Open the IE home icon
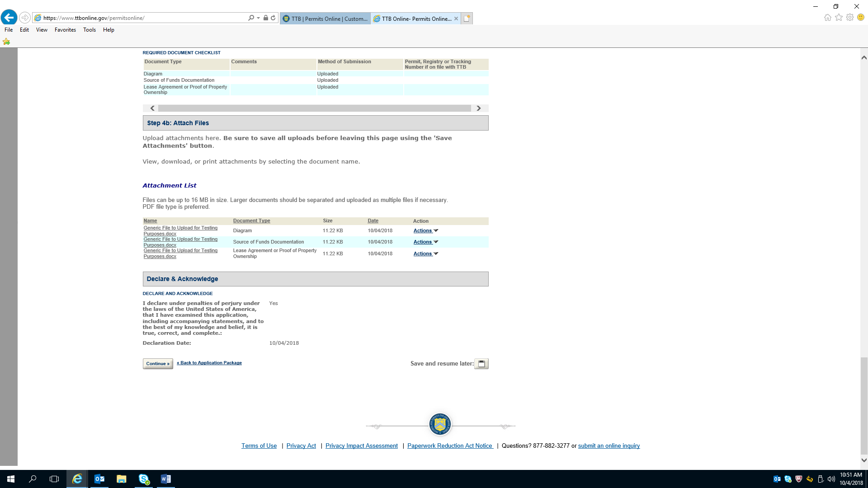This screenshot has height=488, width=868. 827,18
